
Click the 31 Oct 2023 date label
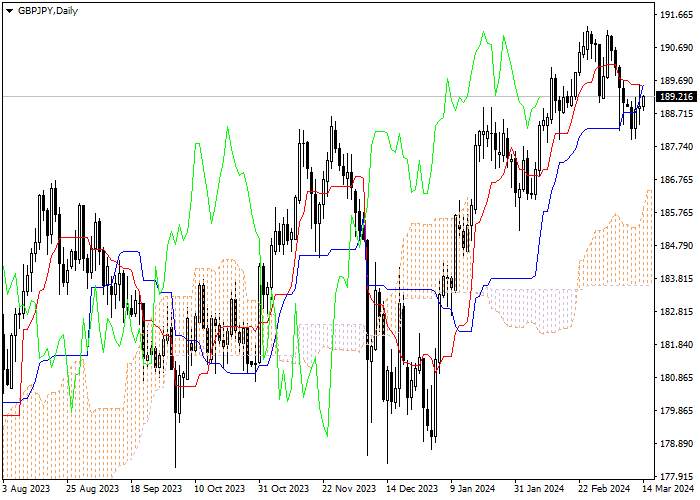[x=284, y=488]
